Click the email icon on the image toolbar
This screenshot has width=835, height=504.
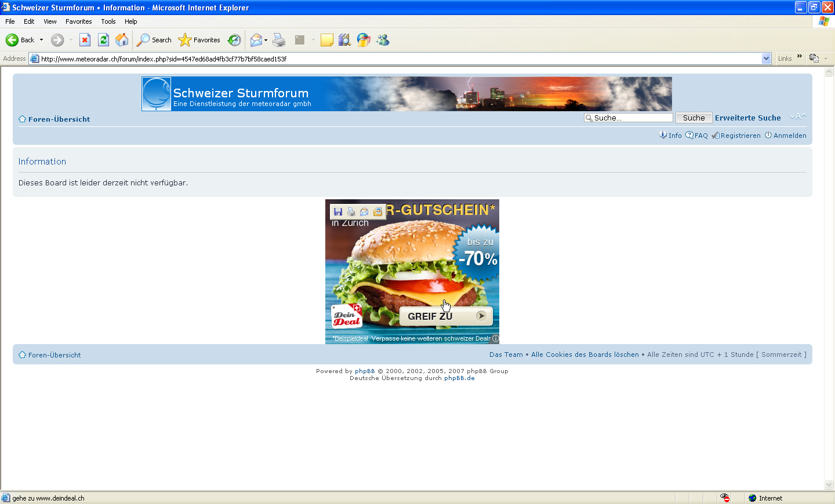click(x=364, y=212)
